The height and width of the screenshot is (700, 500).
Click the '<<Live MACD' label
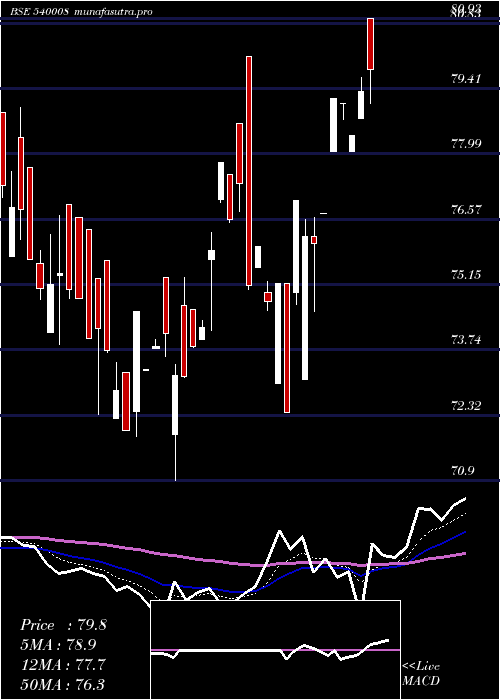421,674
